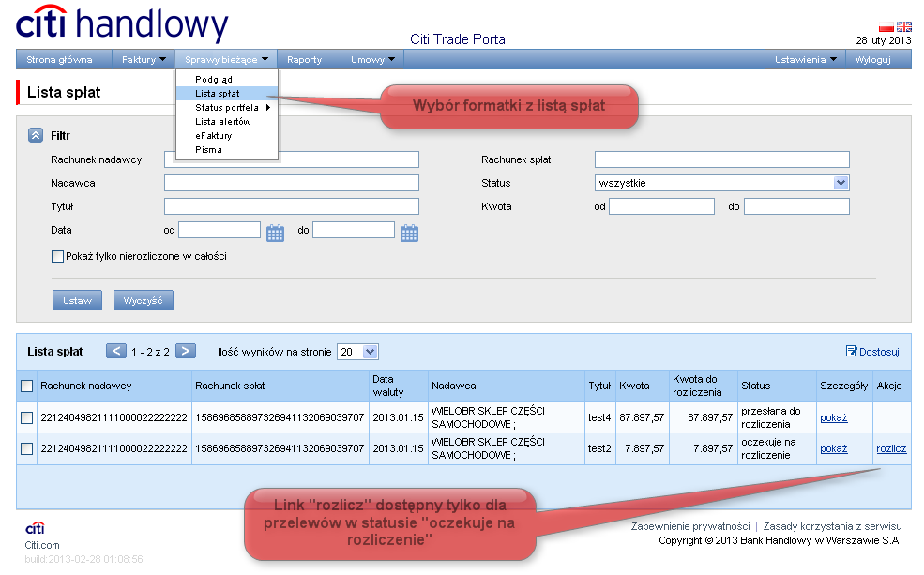924x575 pixels.
Task: Expand the Sprawy bieżące menu
Action: pos(226,59)
